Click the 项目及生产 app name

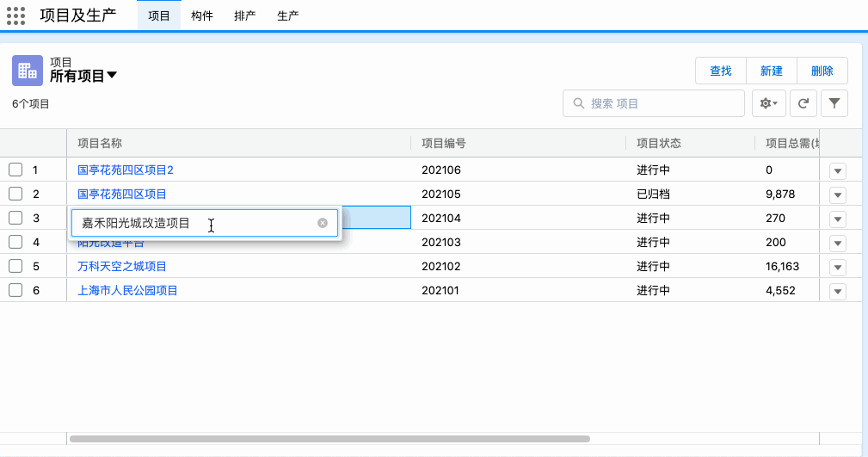(78, 15)
